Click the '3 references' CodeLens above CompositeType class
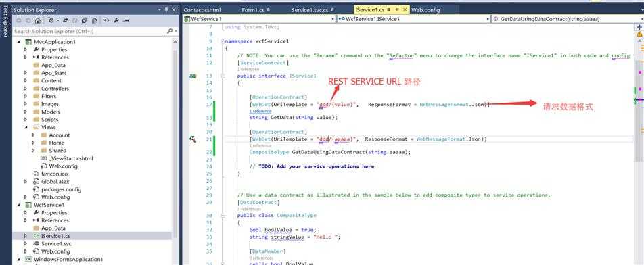This screenshot has width=644, height=265. tap(249, 209)
